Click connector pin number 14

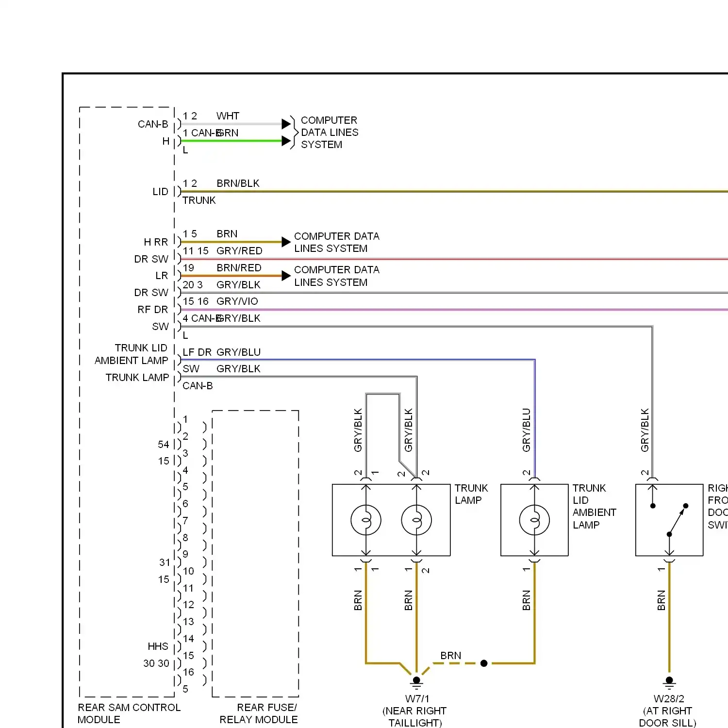(188, 639)
